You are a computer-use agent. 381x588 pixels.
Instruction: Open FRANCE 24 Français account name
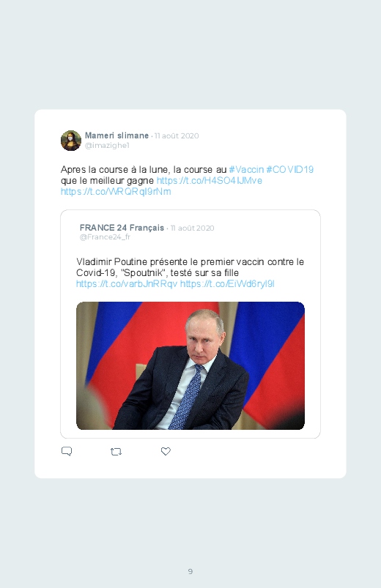[x=122, y=228]
